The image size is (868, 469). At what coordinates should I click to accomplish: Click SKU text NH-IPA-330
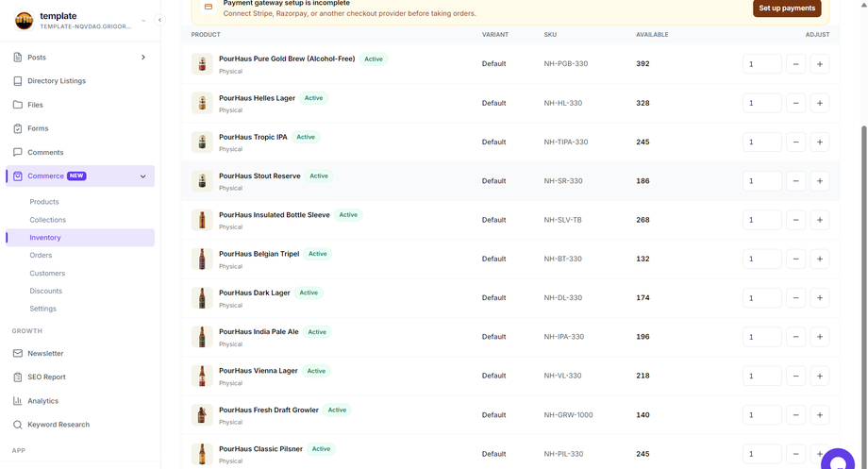[x=563, y=337]
